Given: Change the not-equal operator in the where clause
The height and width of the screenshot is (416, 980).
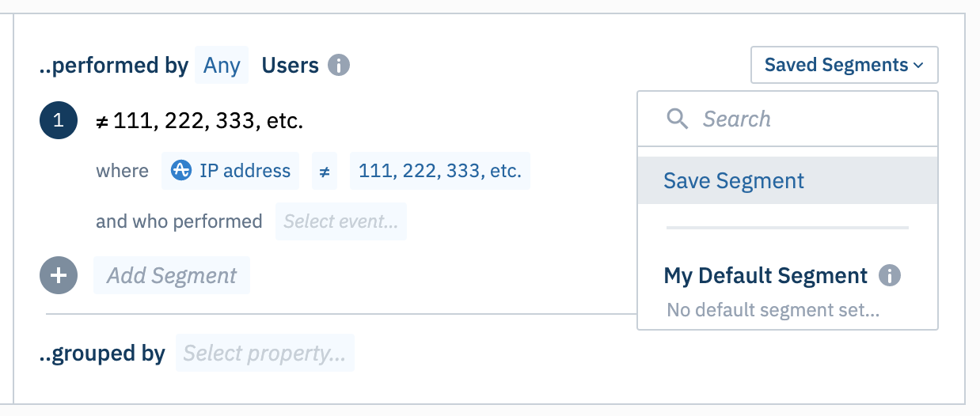Looking at the screenshot, I should [x=325, y=171].
